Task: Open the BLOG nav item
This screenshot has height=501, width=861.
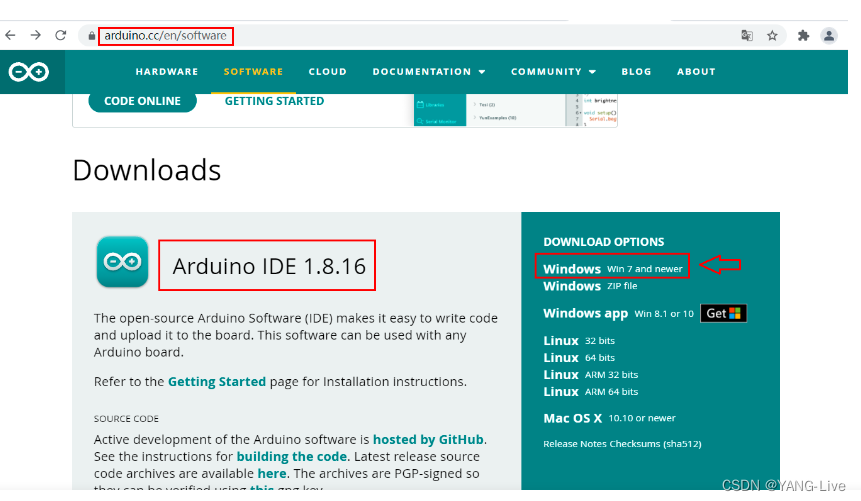Action: [636, 71]
